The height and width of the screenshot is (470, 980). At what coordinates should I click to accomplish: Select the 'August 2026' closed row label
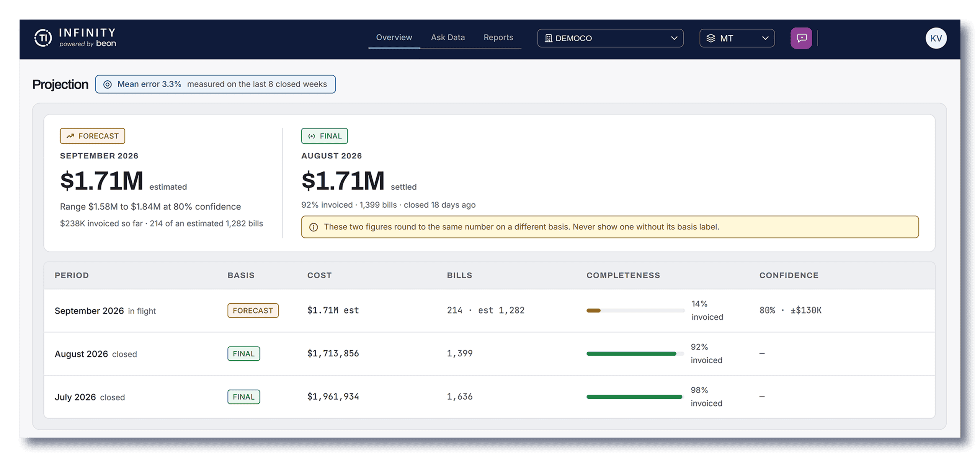click(x=96, y=354)
